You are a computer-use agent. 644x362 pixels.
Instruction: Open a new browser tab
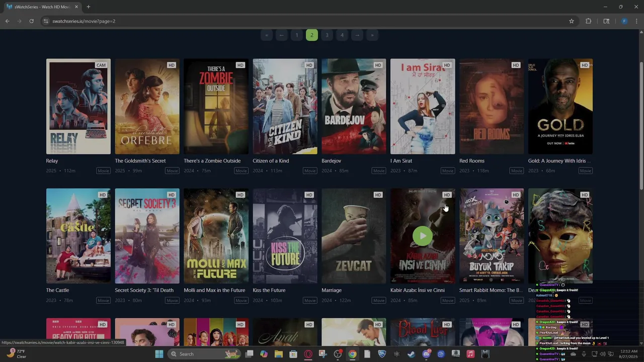[88, 7]
